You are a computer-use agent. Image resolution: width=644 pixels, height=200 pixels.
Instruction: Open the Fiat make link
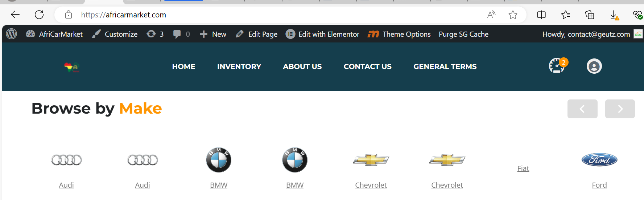point(523,168)
